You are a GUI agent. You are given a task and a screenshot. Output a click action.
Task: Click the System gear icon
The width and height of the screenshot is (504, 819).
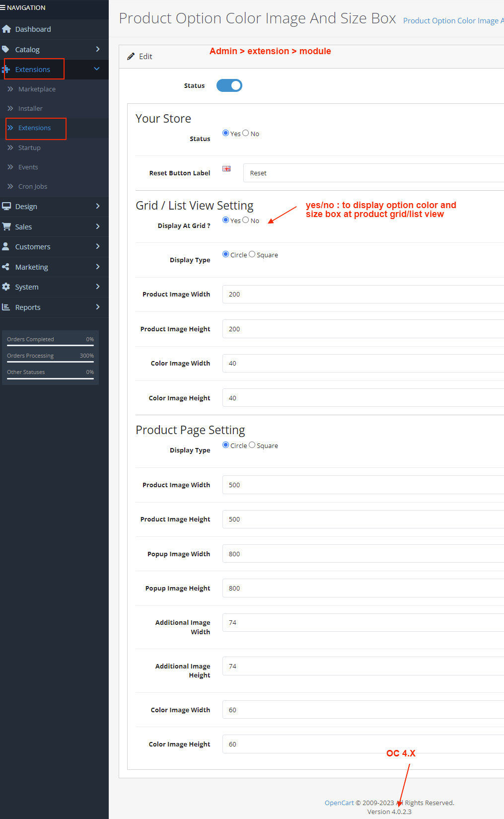pyautogui.click(x=6, y=287)
